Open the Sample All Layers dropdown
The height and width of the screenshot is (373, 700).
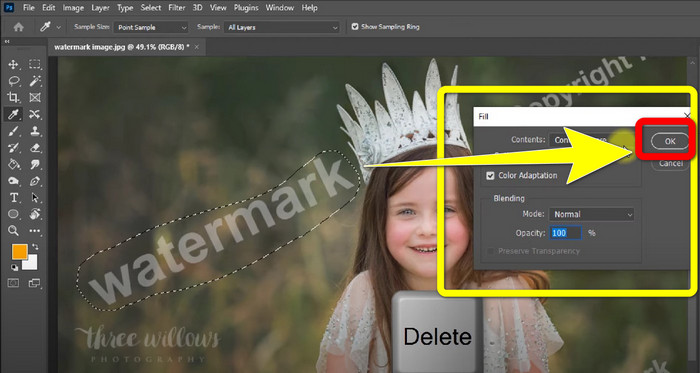(x=281, y=27)
